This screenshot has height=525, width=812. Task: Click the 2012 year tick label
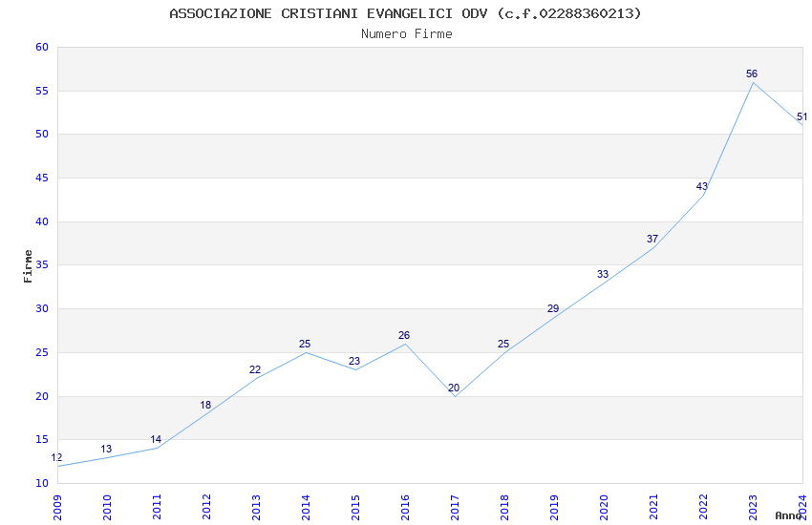click(x=206, y=508)
